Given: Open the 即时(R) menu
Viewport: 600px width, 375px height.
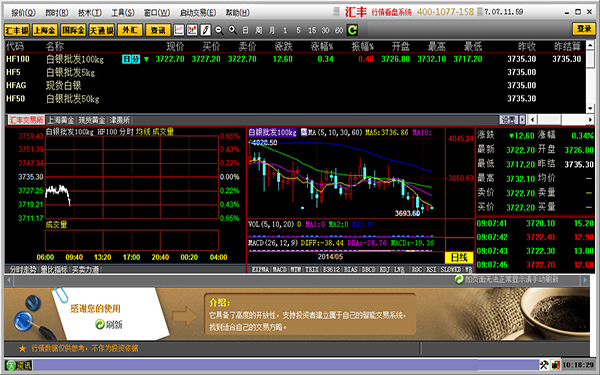Looking at the screenshot, I should point(56,13).
